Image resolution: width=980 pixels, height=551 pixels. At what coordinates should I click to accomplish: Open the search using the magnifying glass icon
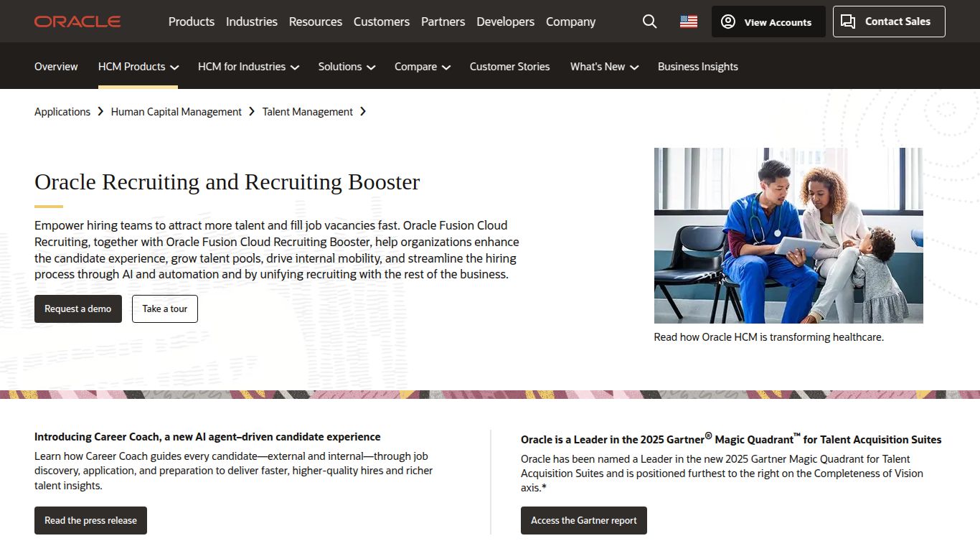coord(649,22)
